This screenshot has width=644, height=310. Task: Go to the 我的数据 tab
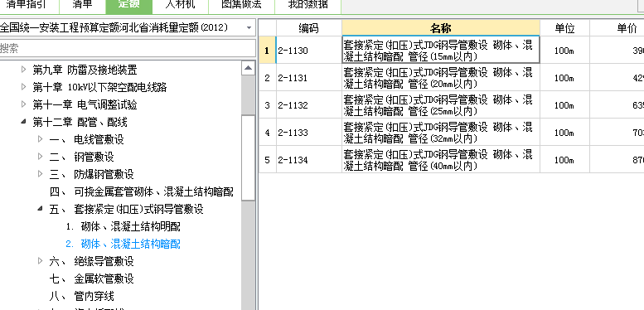308,6
